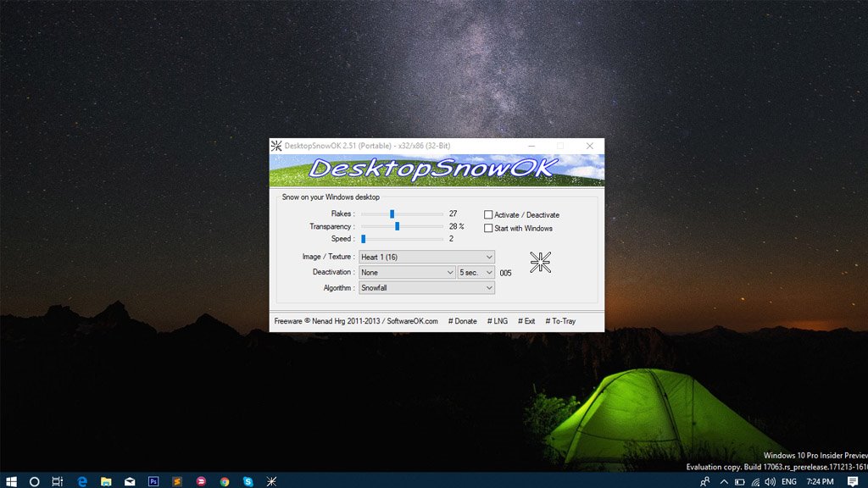Open the Image / Texture dropdown
868x488 pixels.
pyautogui.click(x=426, y=257)
